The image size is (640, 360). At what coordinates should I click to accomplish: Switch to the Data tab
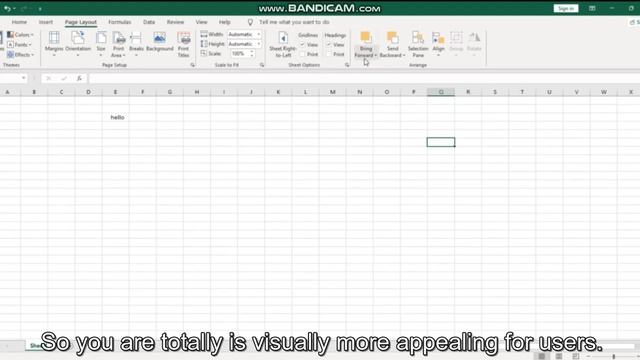point(149,22)
